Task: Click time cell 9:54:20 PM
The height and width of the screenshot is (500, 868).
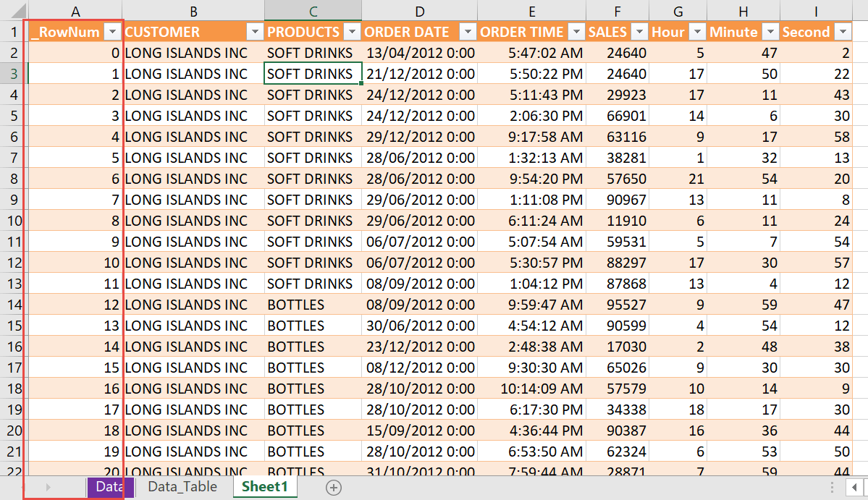Action: click(531, 179)
